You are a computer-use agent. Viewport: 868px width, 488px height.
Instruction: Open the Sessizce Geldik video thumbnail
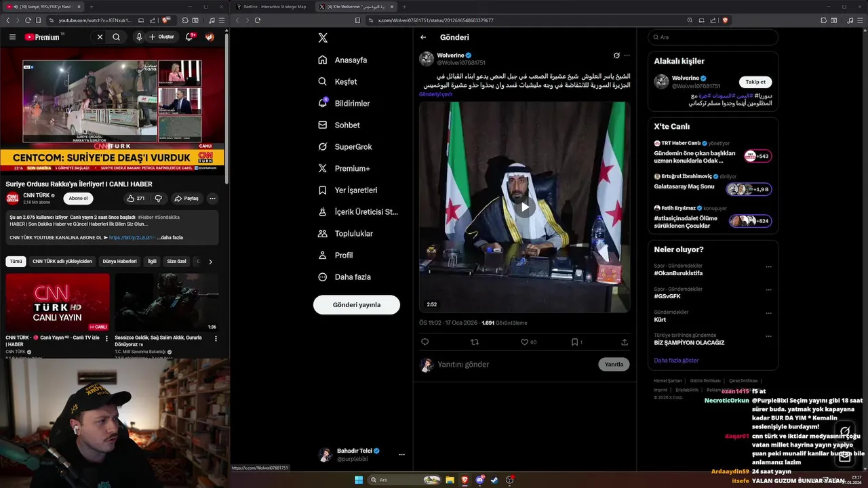[x=167, y=302]
